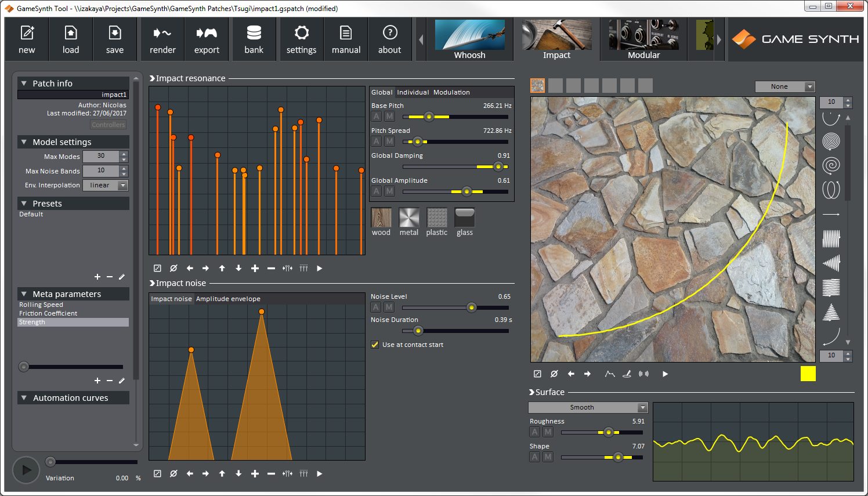This screenshot has width=868, height=496.
Task: Toggle Use at contact start checkbox
Action: tap(375, 345)
